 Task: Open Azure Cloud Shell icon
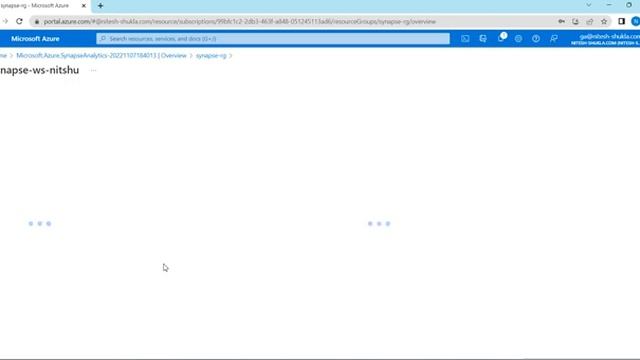click(465, 39)
